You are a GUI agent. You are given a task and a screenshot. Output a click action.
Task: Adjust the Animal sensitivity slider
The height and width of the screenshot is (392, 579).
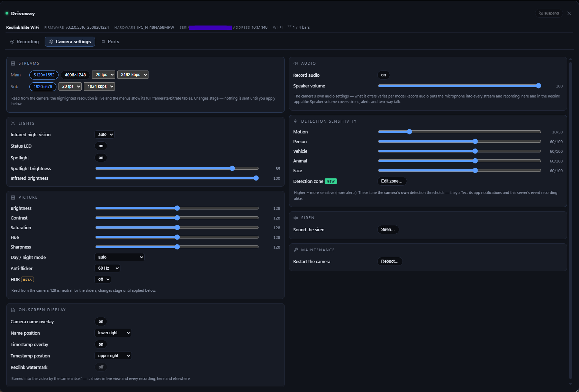pyautogui.click(x=460, y=161)
